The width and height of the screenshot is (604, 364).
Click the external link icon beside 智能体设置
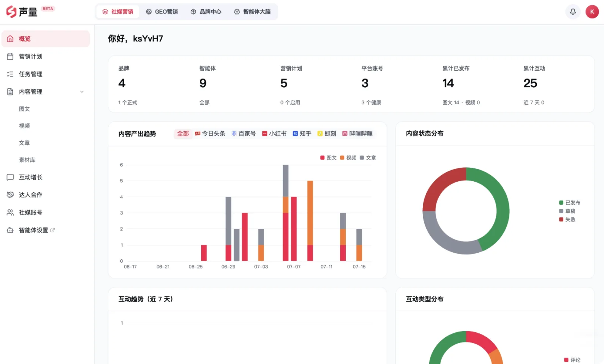pyautogui.click(x=52, y=230)
